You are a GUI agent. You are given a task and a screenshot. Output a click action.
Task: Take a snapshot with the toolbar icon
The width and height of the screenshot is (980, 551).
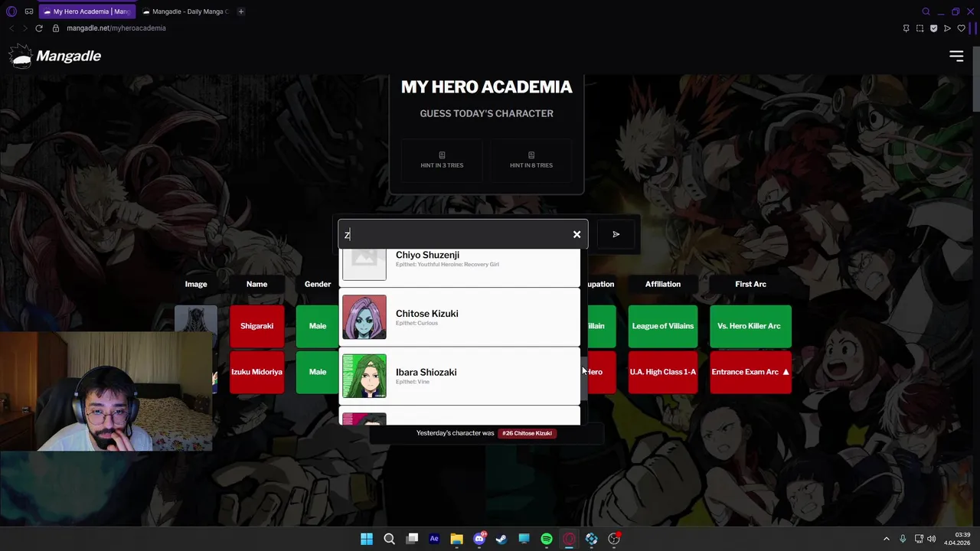(x=920, y=28)
